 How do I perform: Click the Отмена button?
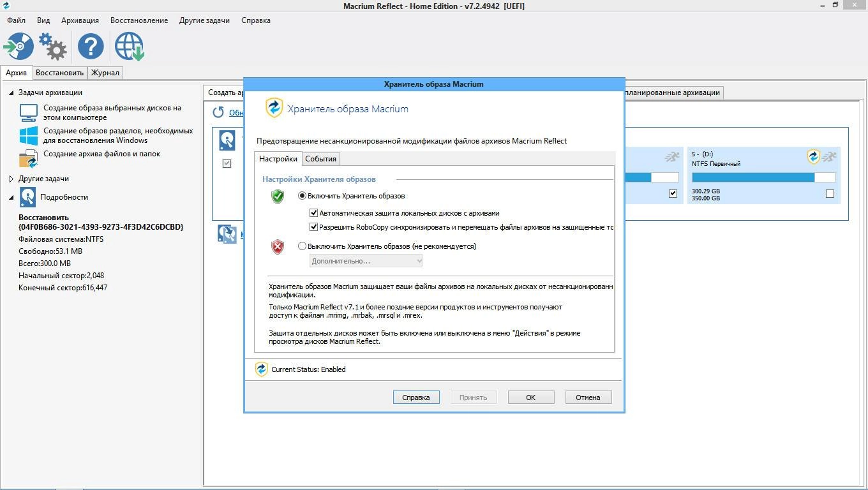pos(588,397)
